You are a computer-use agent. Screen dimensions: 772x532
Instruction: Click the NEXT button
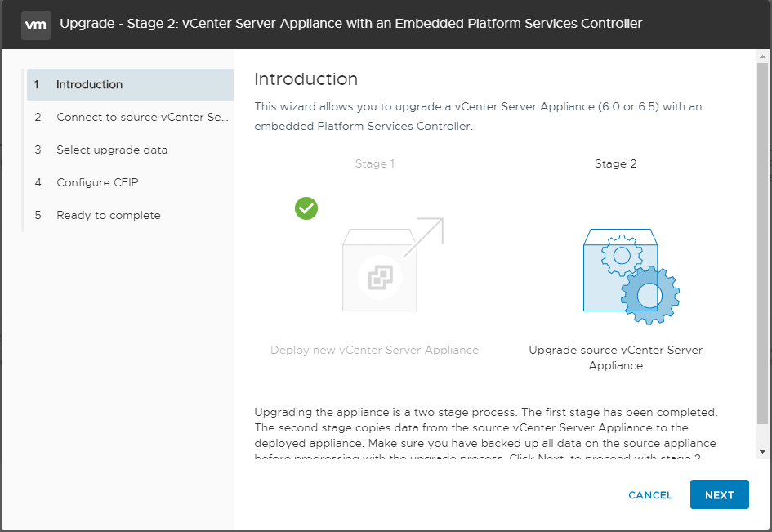(x=720, y=494)
